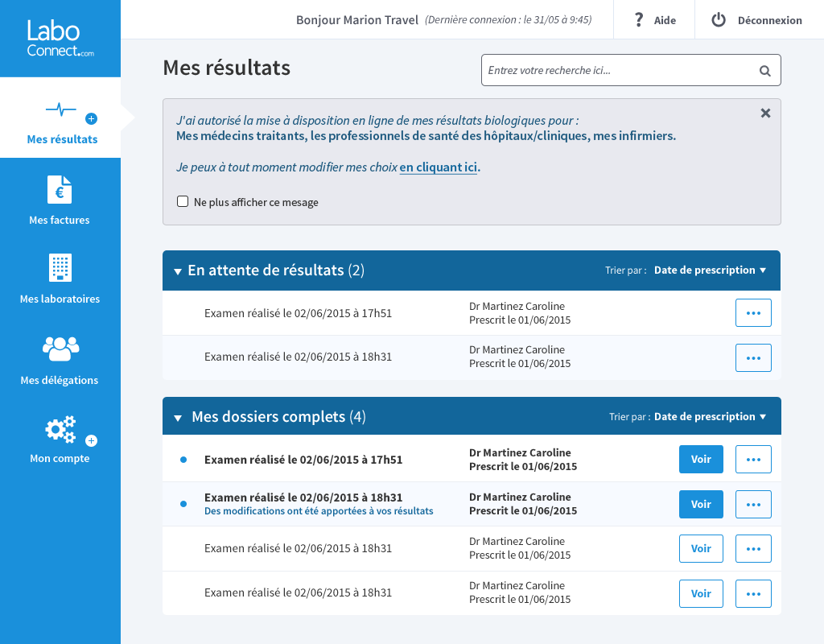Click the plus badge next to Mon compte
Screen dimensions: 824x644
[91, 440]
